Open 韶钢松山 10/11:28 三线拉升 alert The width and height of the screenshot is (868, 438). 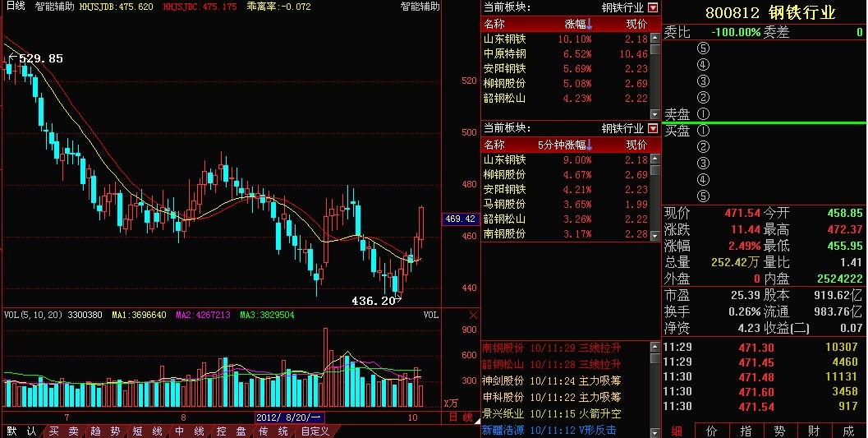(551, 364)
